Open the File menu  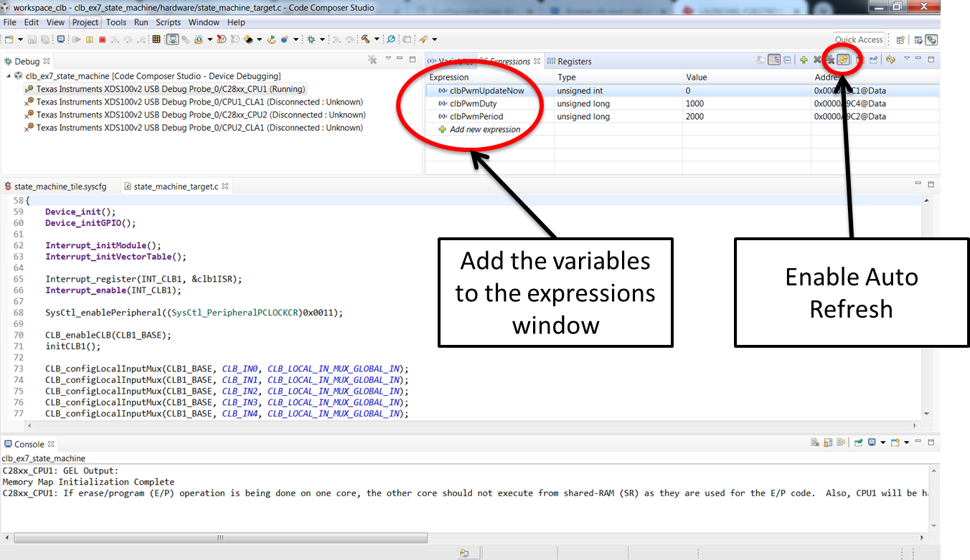coord(9,22)
